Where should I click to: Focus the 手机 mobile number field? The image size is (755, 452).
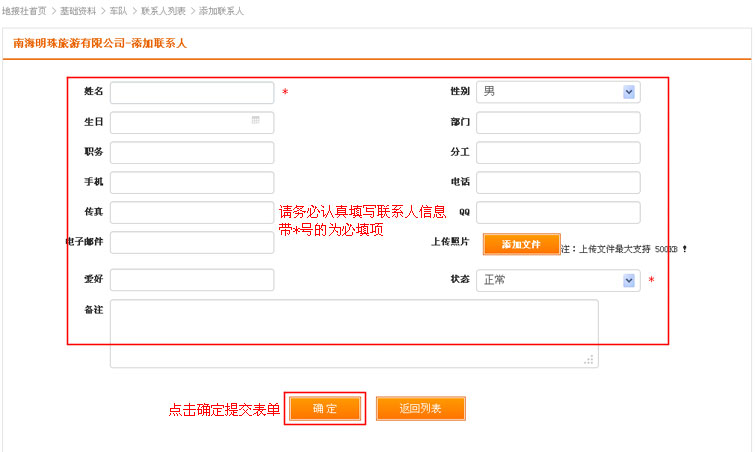pyautogui.click(x=192, y=183)
